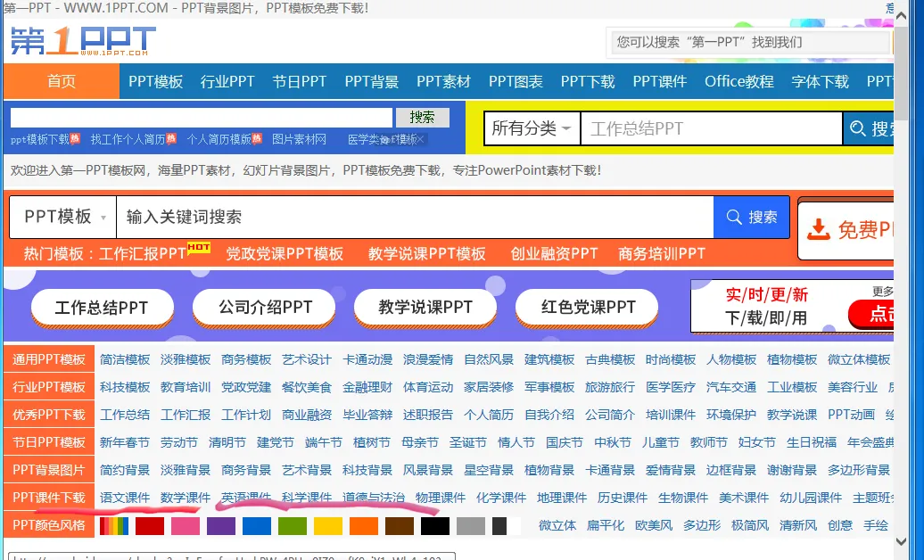Click the HOT badge next to 工作汇报PPT
Viewport: 924px width, 560px height.
199,248
